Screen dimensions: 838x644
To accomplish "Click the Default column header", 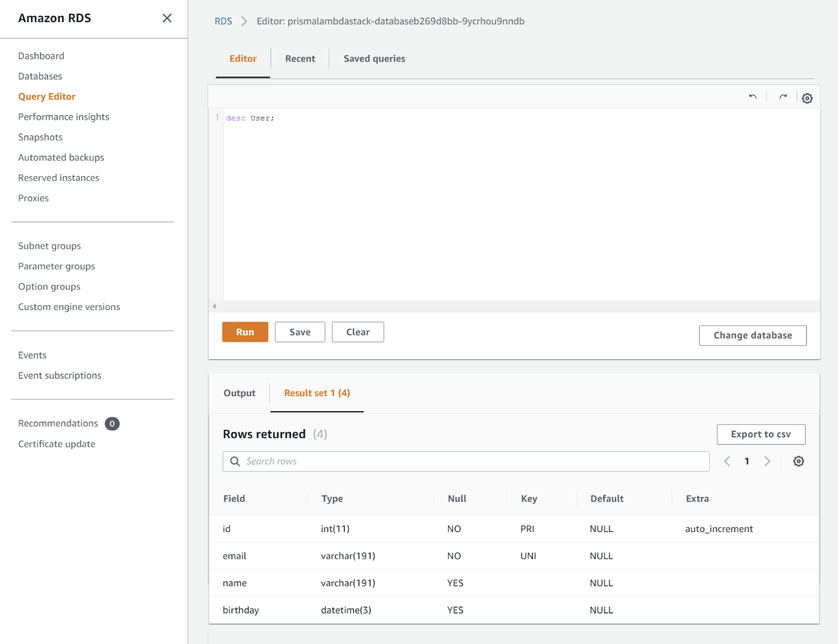I will click(607, 499).
